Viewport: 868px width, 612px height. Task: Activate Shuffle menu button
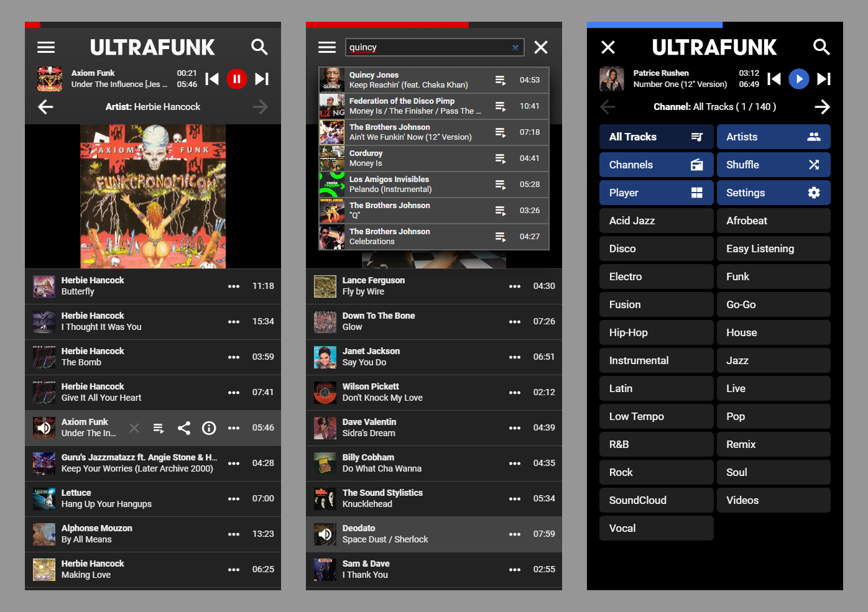[x=773, y=165]
